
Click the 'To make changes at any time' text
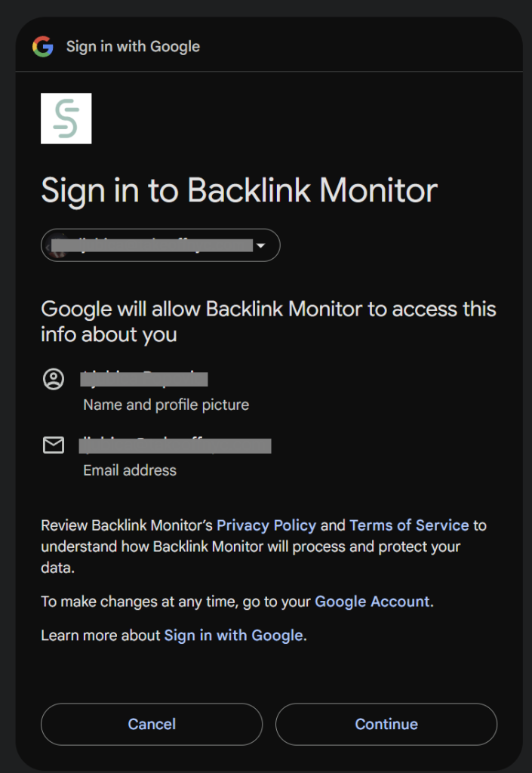click(176, 602)
